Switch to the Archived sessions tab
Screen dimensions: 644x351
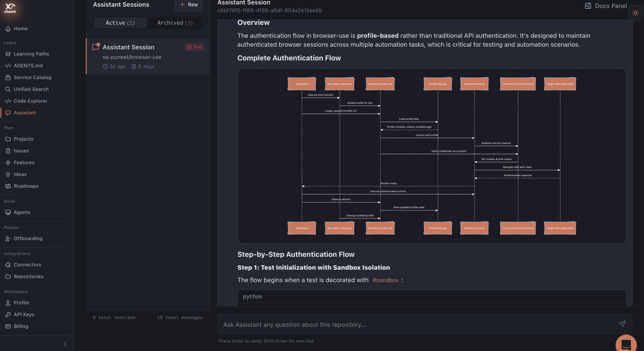click(x=175, y=23)
